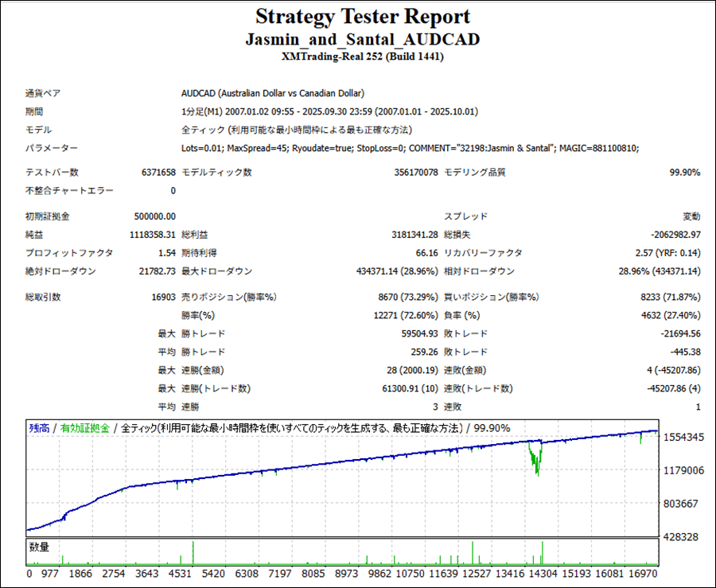The width and height of the screenshot is (716, 588).
Task: Click the XMTrading-Real 252 build text
Action: click(x=362, y=56)
